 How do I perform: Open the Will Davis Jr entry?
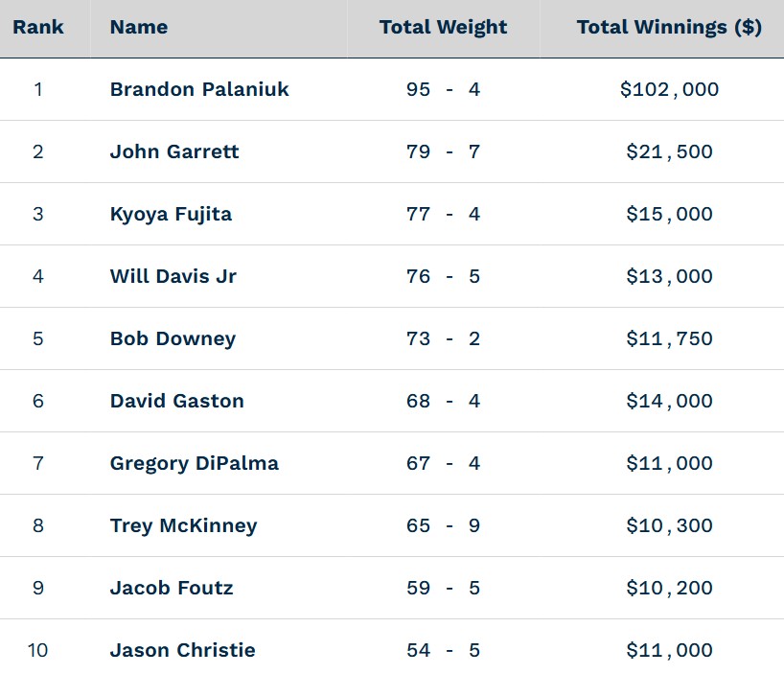point(173,276)
